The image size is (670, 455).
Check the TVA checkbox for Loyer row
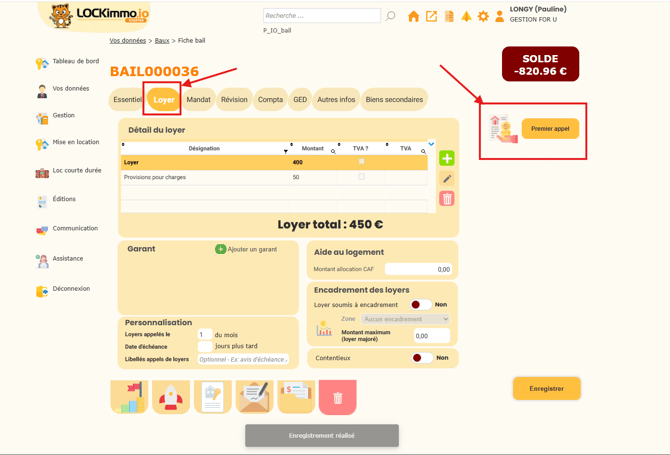pos(362,162)
